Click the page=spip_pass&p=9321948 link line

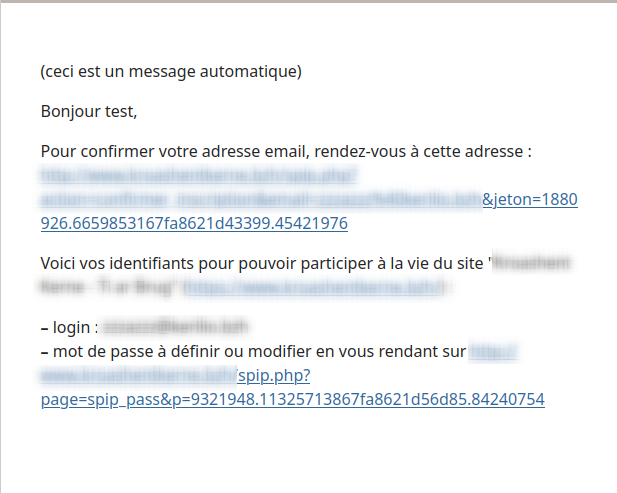tap(293, 399)
